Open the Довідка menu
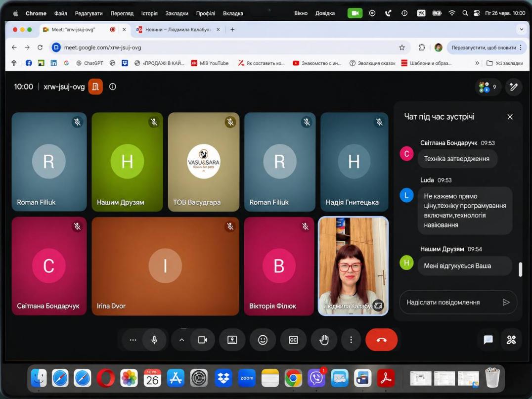This screenshot has height=399, width=532. pos(325,13)
